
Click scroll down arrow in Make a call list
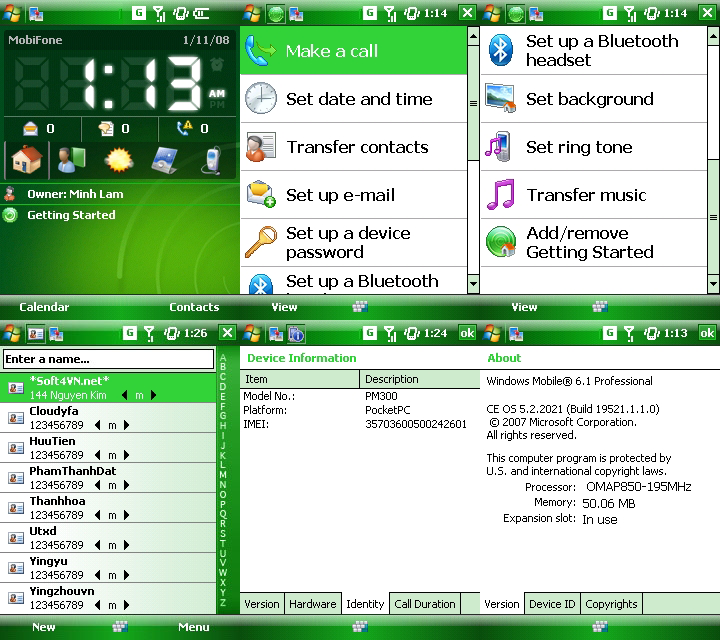click(473, 284)
